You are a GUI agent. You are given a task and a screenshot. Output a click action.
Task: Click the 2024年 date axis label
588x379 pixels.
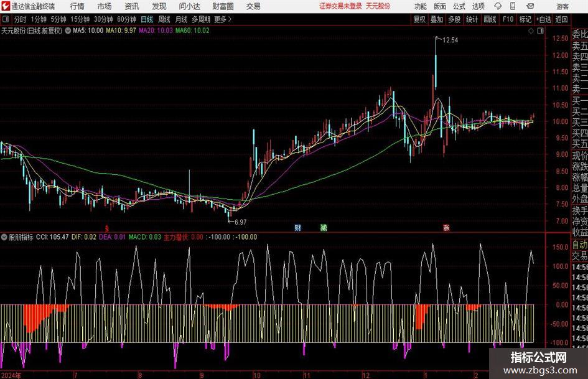coord(11,375)
